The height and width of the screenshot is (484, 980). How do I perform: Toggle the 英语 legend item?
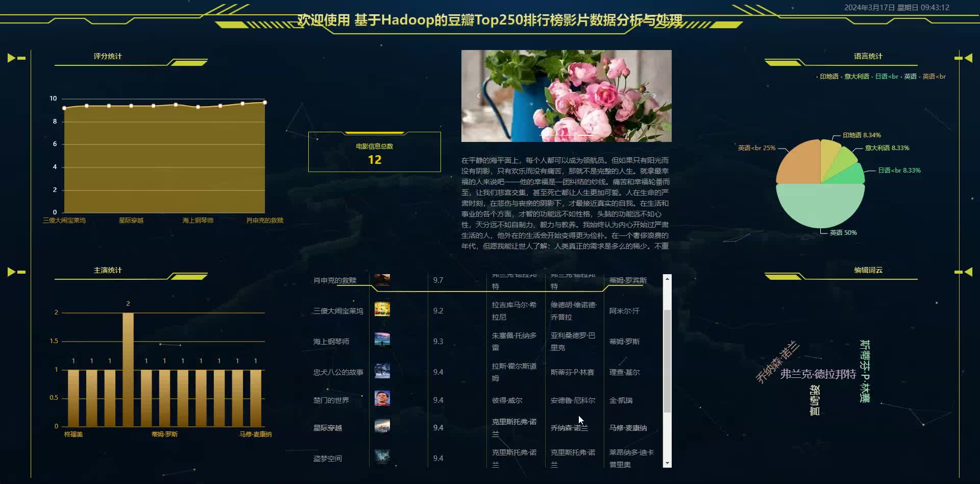(908, 77)
